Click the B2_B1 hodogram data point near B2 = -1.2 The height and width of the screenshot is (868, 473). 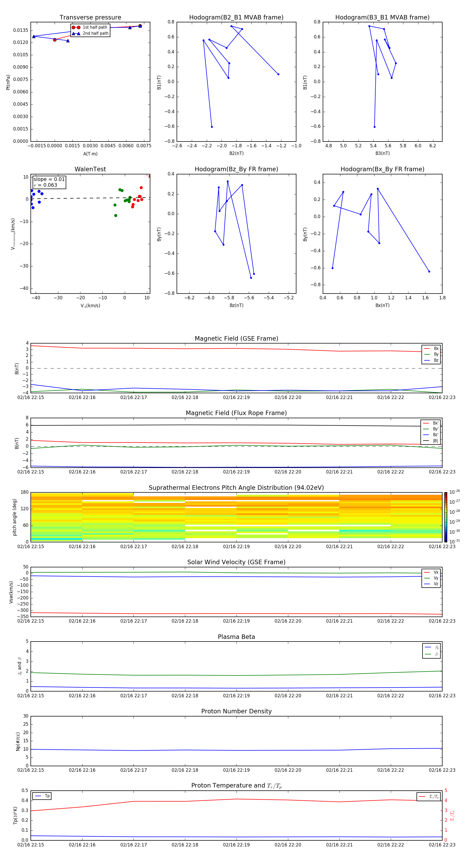click(279, 74)
